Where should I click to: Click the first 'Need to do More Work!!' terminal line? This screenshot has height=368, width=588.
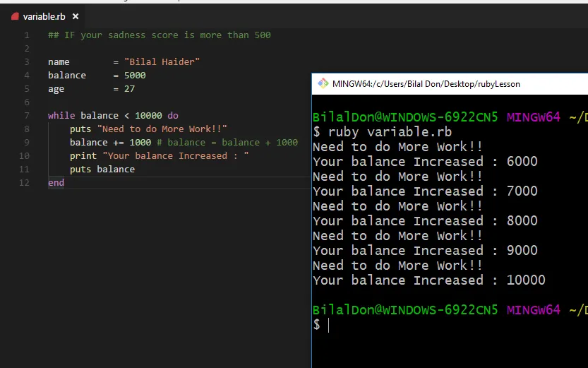[397, 147]
